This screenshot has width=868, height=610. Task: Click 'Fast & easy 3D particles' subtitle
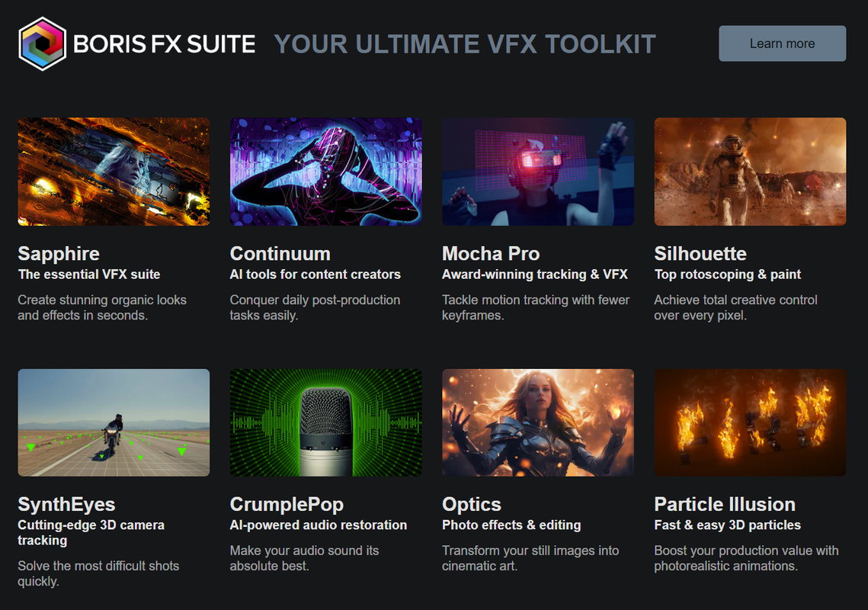point(727,525)
